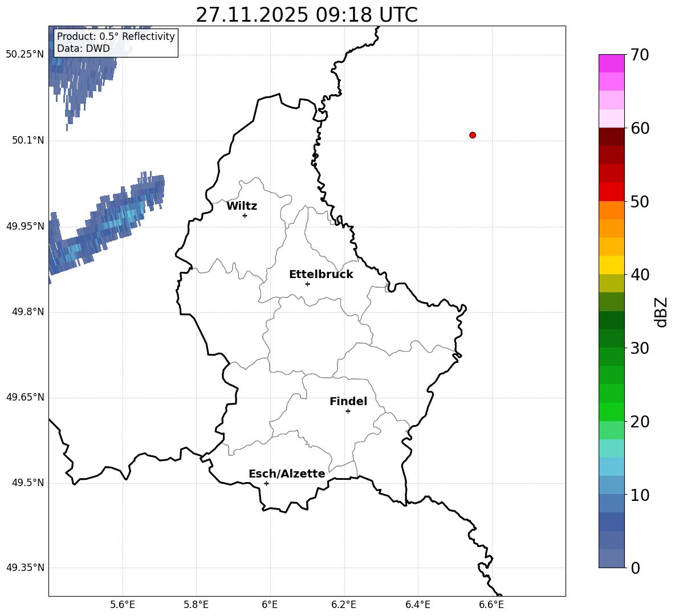Click the red radar location dot
Image resolution: width=675 pixels, height=616 pixels.
point(472,135)
